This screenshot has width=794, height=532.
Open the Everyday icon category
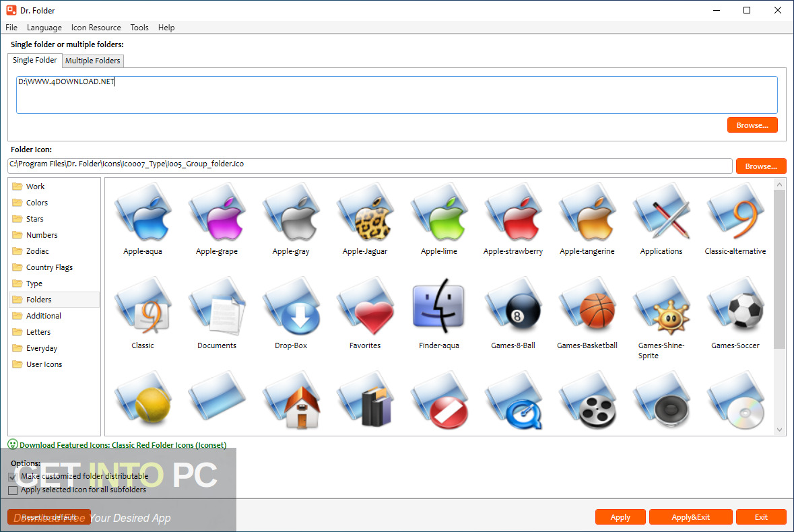54,348
